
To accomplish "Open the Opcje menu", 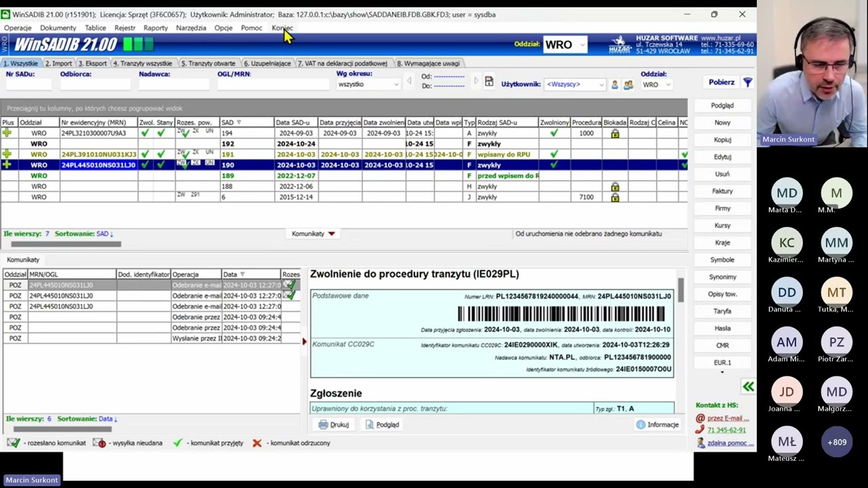I will 223,28.
